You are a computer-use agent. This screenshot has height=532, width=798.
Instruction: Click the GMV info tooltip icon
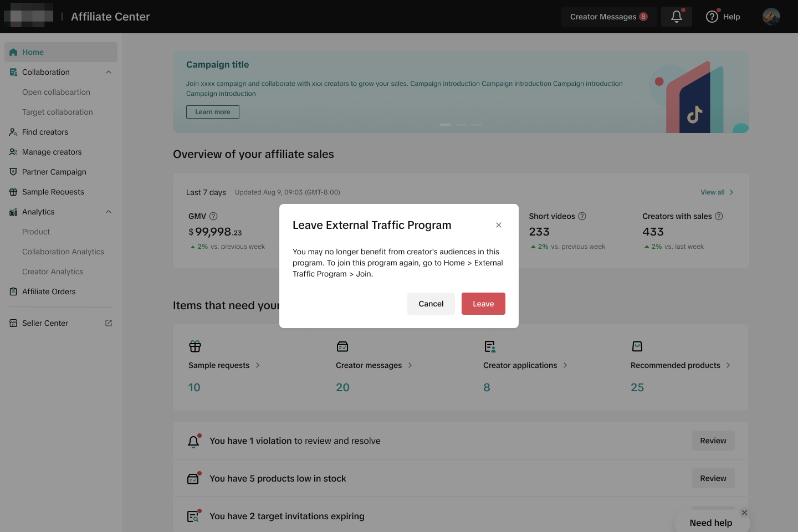213,216
